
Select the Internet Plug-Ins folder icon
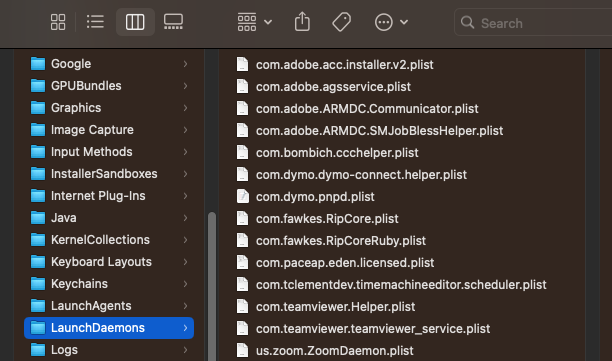[38, 196]
